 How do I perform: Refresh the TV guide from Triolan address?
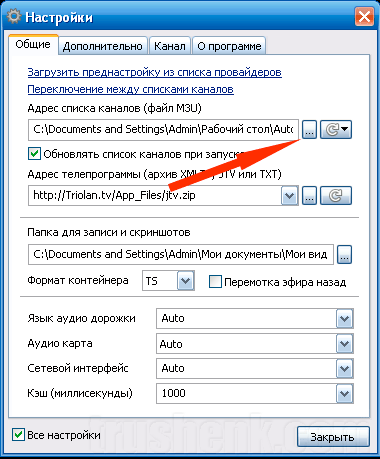336,195
